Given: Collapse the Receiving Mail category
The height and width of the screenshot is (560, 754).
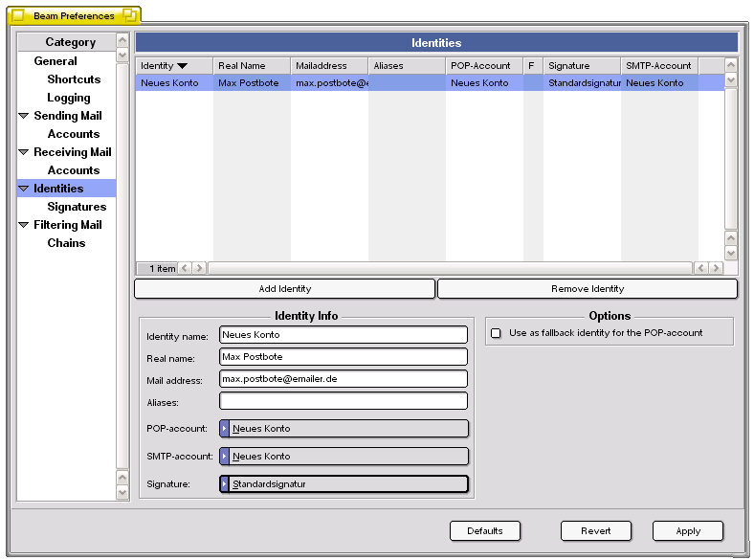Looking at the screenshot, I should click(24, 152).
